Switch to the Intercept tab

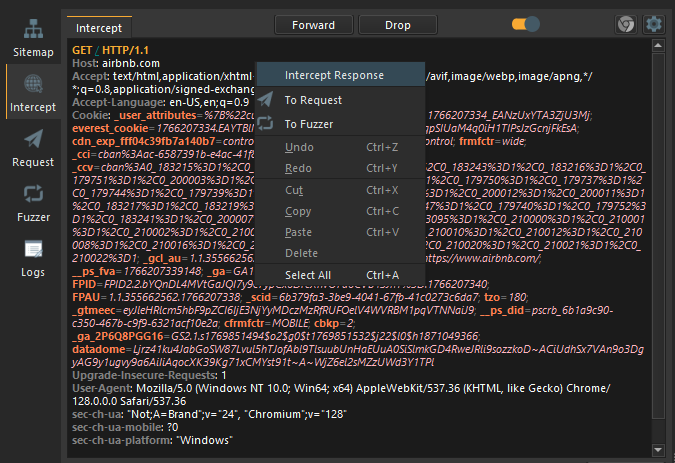coord(99,28)
